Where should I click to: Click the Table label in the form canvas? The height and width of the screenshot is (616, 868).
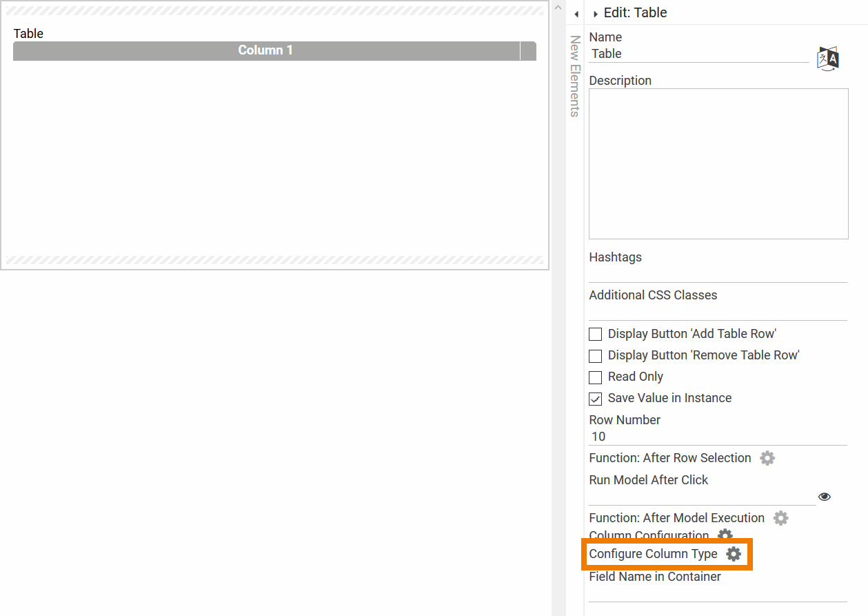[x=28, y=33]
